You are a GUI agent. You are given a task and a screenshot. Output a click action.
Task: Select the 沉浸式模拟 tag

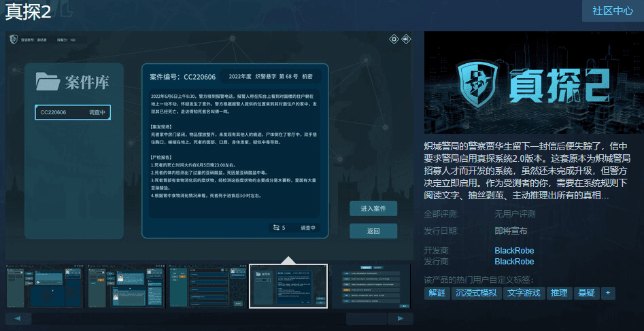pos(477,293)
